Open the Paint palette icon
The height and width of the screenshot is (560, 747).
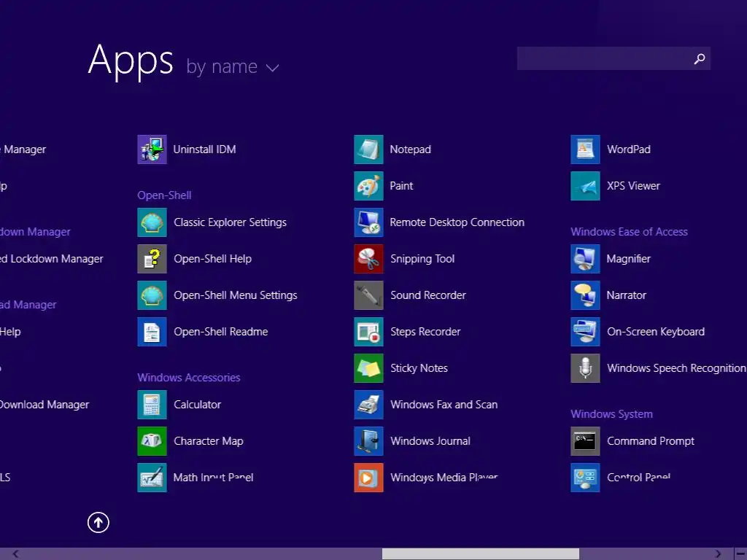point(368,186)
